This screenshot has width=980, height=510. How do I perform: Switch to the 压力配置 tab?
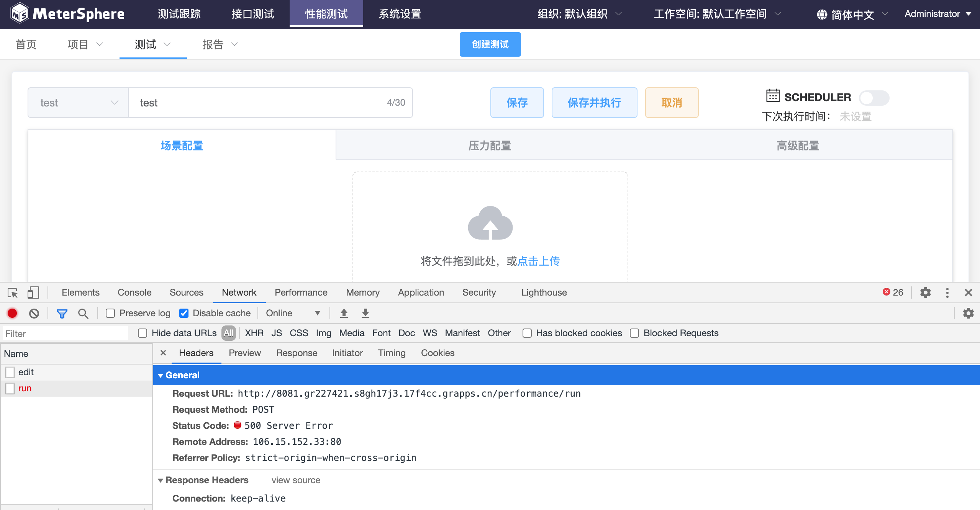pos(490,145)
